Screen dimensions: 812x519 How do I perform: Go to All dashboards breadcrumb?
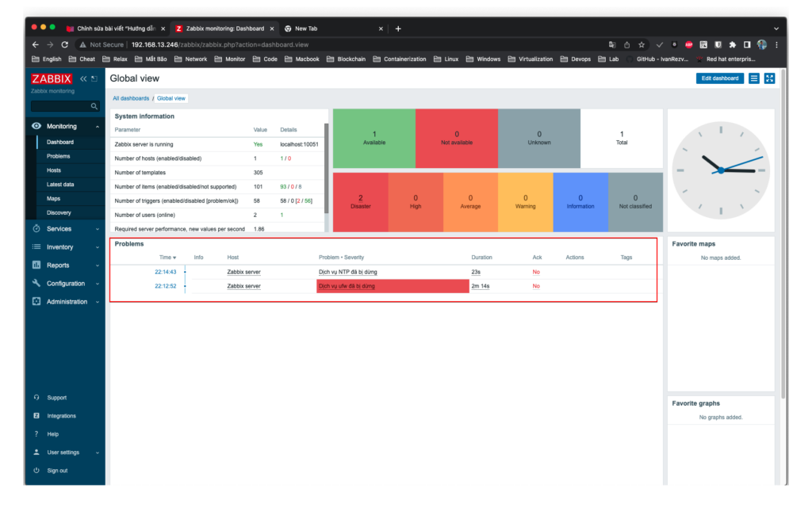tap(131, 98)
